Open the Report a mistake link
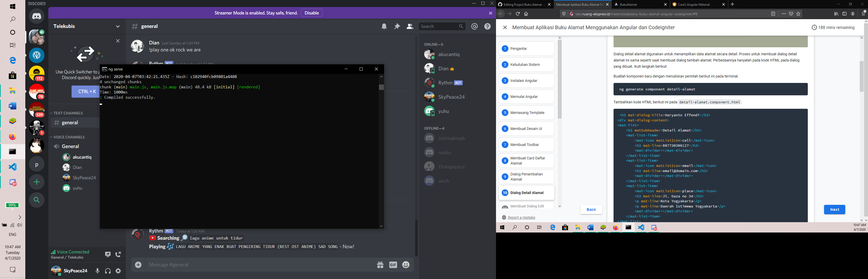This screenshot has width=868, height=279. pyautogui.click(x=521, y=218)
